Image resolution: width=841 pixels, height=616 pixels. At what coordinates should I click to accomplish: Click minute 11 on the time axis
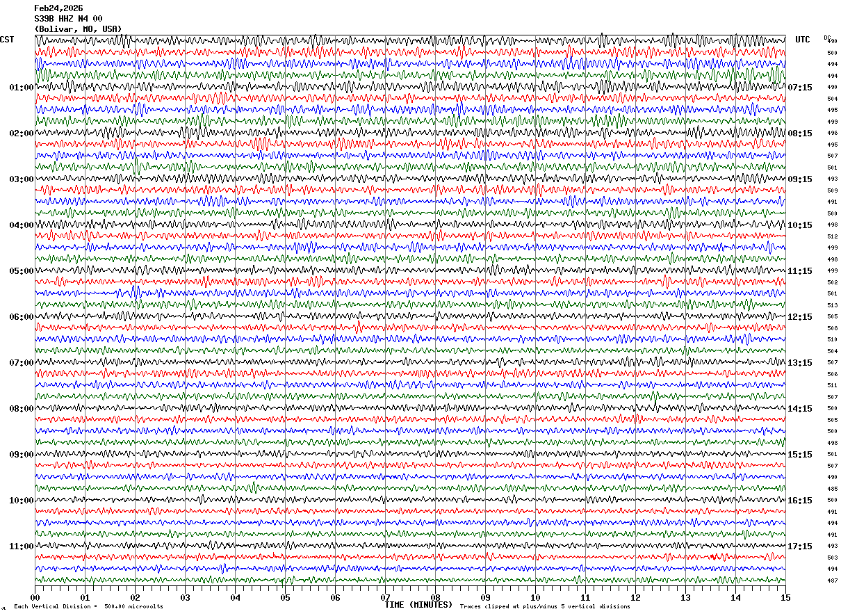coord(585,597)
